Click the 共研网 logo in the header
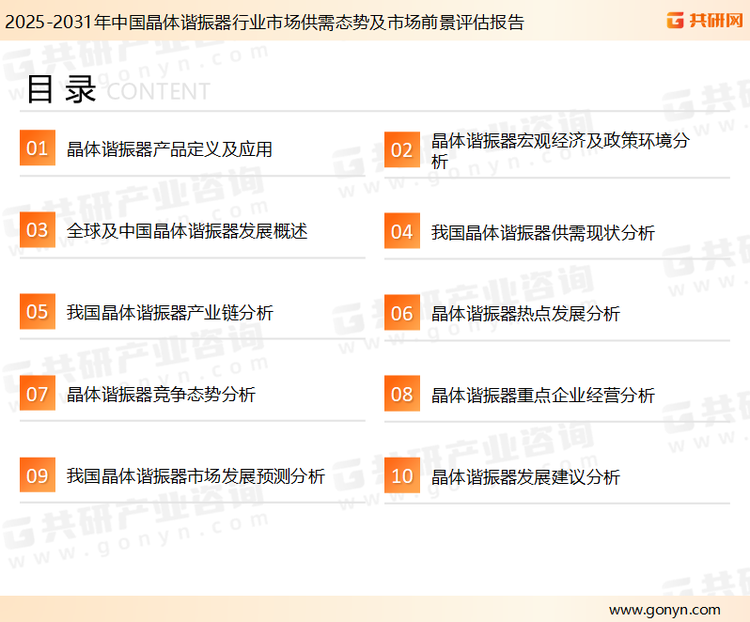The height and width of the screenshot is (622, 750). [705, 20]
